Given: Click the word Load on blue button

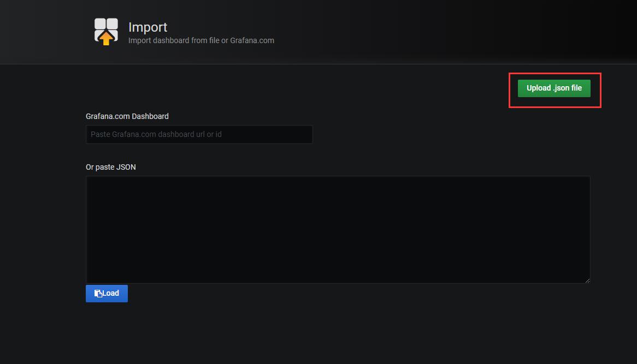Looking at the screenshot, I should point(111,294).
